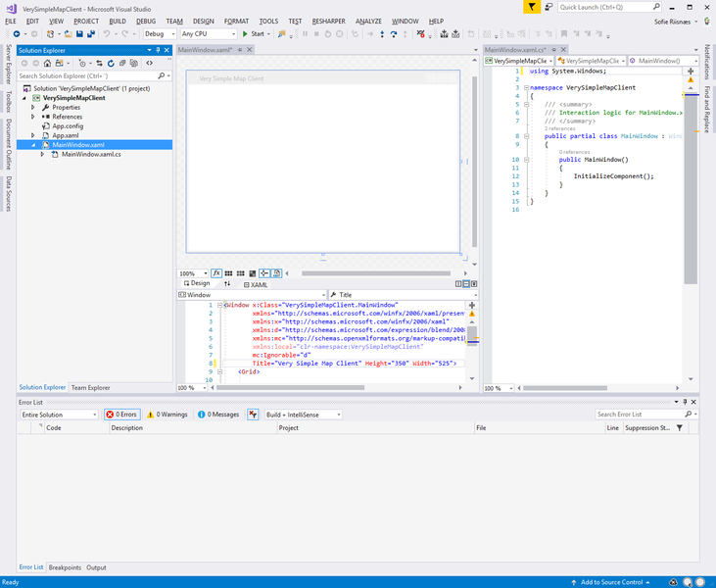
Task: Switch to XAML view tab
Action: click(256, 284)
